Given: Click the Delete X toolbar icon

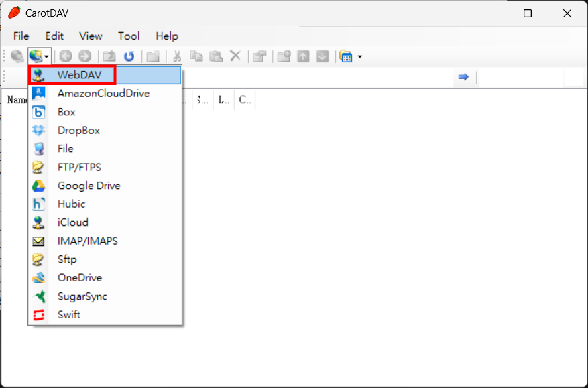Looking at the screenshot, I should tap(235, 56).
